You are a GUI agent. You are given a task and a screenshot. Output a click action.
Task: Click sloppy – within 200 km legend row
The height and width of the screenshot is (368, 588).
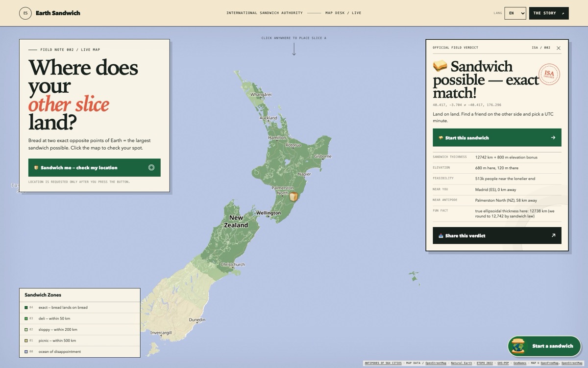(x=80, y=330)
